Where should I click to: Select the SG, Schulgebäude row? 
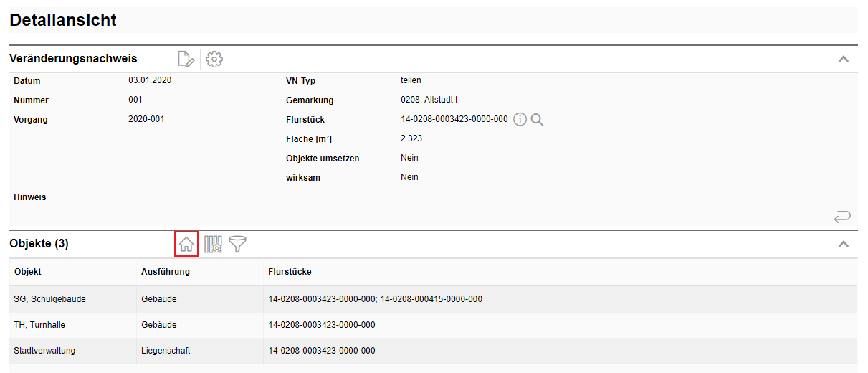pos(49,299)
